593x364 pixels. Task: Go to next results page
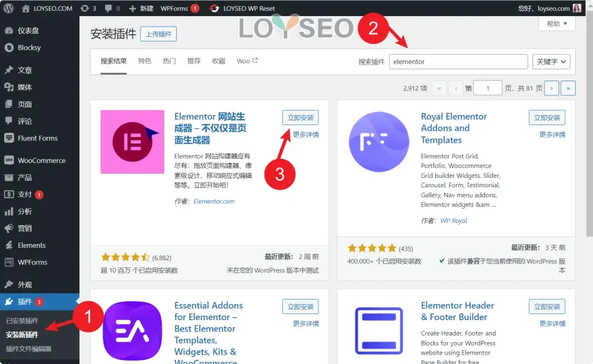pos(551,88)
